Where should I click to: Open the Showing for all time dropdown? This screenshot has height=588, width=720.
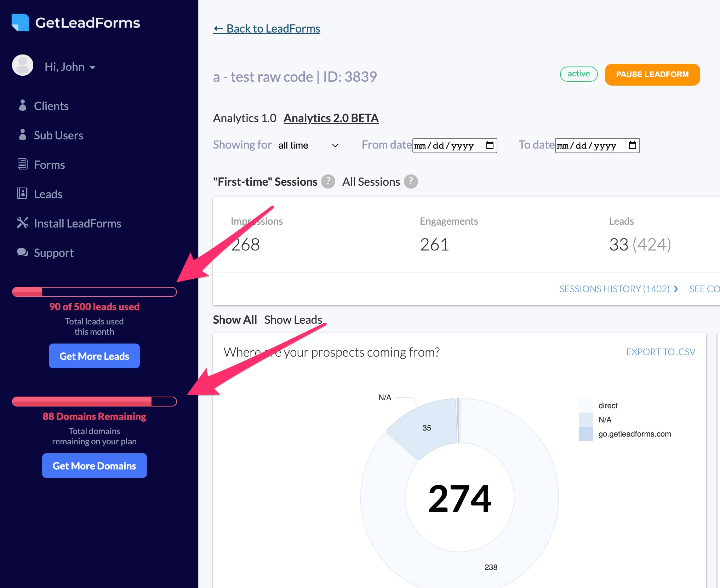(x=308, y=145)
